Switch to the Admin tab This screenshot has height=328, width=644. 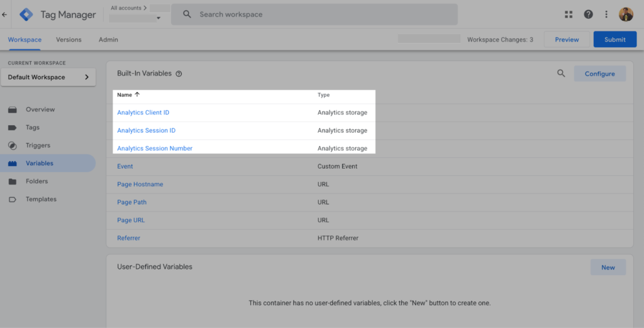[x=108, y=40]
